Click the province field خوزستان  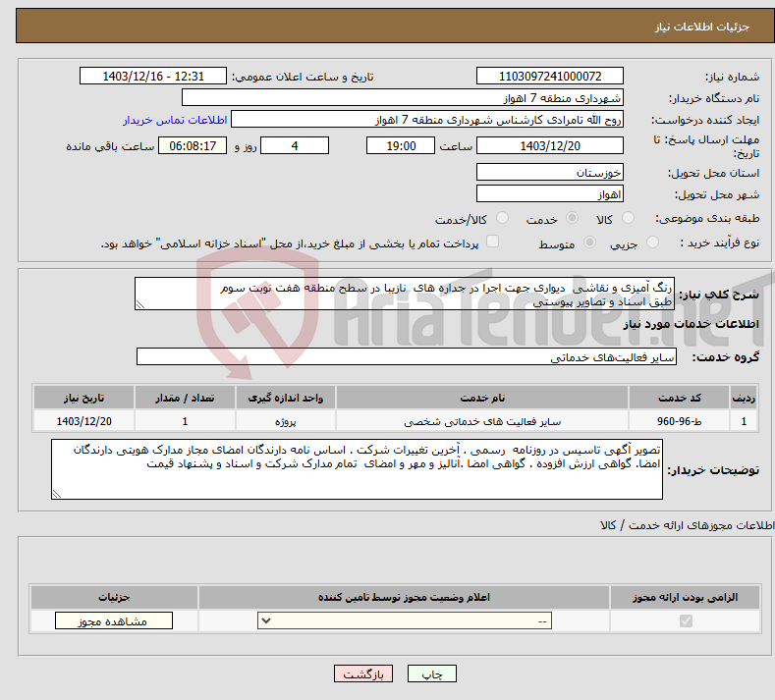pos(550,173)
